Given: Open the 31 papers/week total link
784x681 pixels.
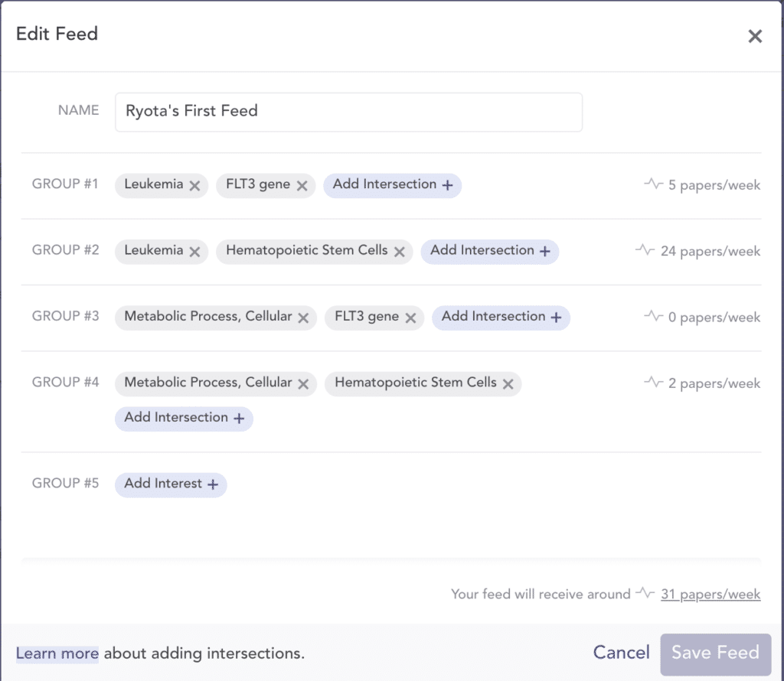Looking at the screenshot, I should click(x=710, y=594).
